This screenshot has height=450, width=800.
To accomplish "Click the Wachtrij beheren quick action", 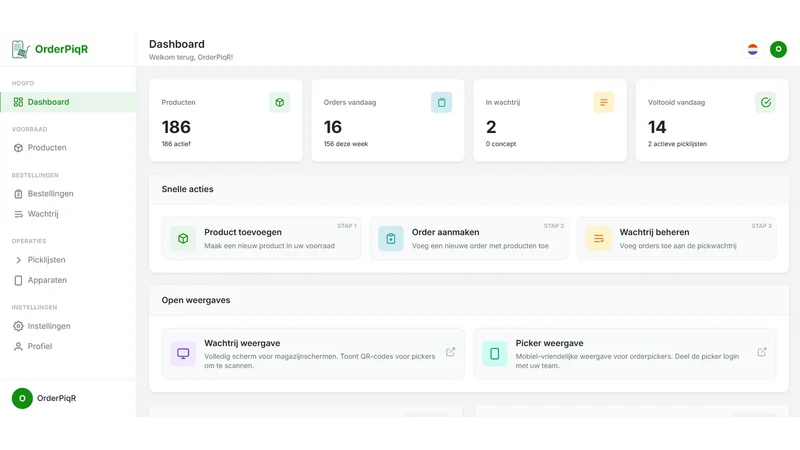I will click(677, 238).
